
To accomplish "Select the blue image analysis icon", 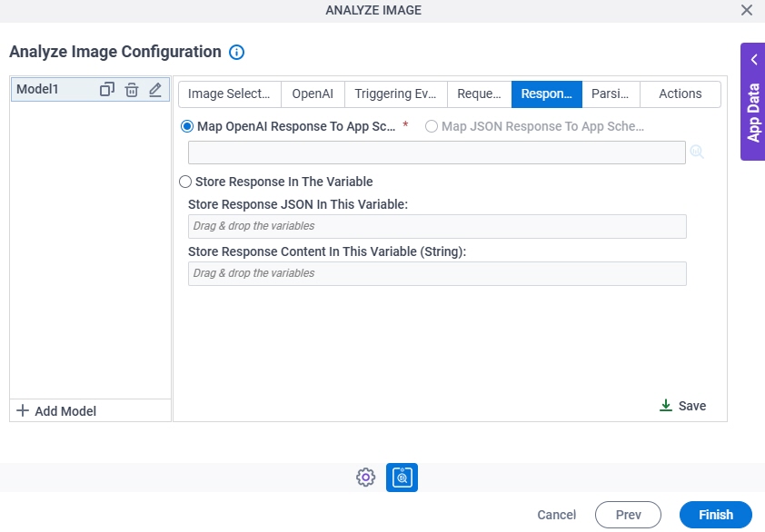I will pyautogui.click(x=402, y=478).
